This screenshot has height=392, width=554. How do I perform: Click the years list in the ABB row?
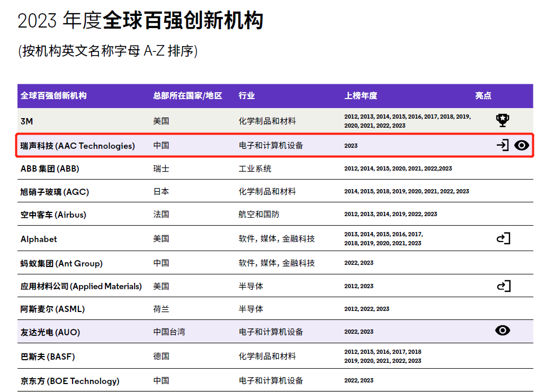pyautogui.click(x=398, y=168)
